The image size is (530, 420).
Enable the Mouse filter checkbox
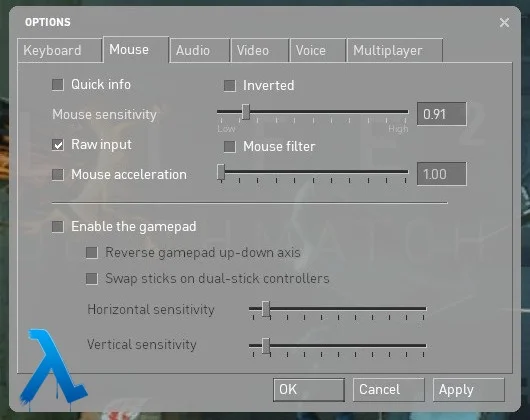(230, 147)
